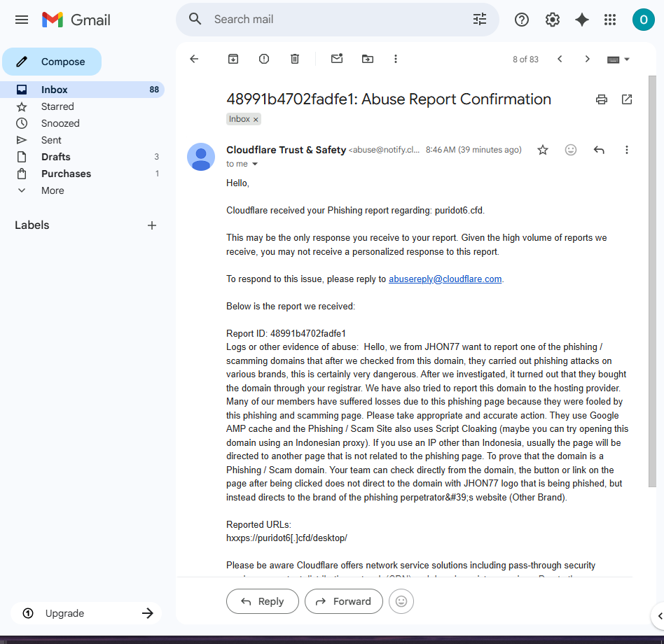The image size is (664, 644).
Task: Click the search magnifier icon
Action: (195, 19)
